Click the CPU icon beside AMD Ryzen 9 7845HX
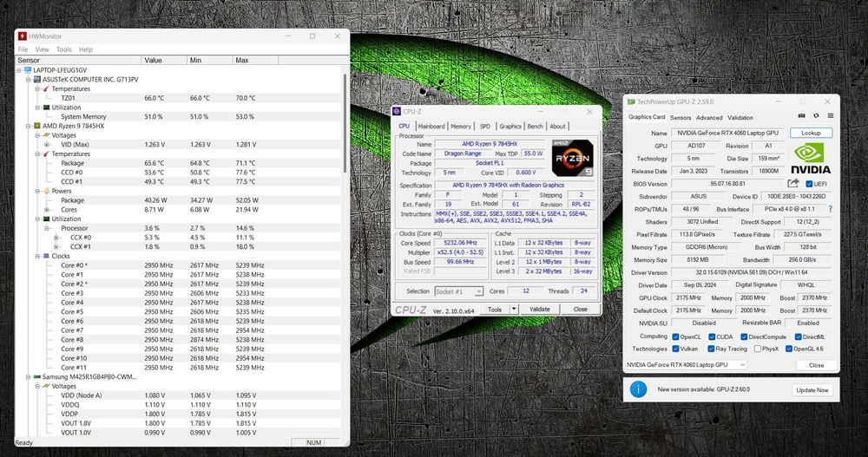The image size is (868, 457). click(x=37, y=126)
